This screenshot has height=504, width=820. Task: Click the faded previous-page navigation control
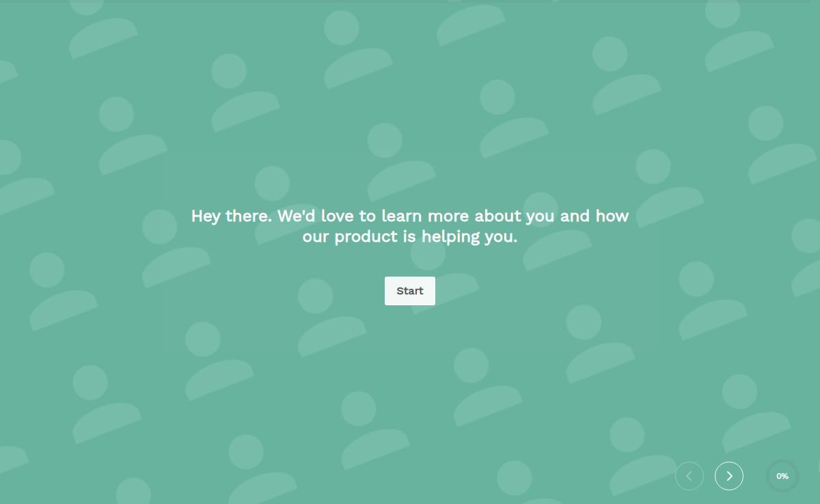click(689, 476)
